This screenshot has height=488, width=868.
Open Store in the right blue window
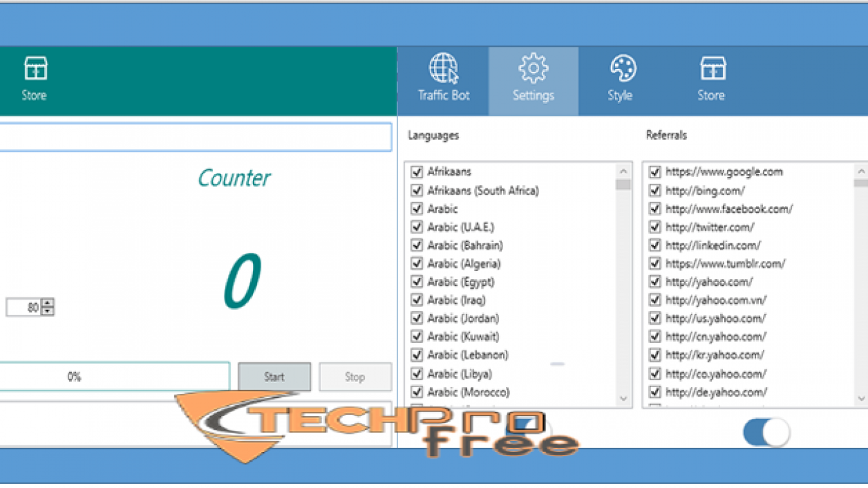711,79
